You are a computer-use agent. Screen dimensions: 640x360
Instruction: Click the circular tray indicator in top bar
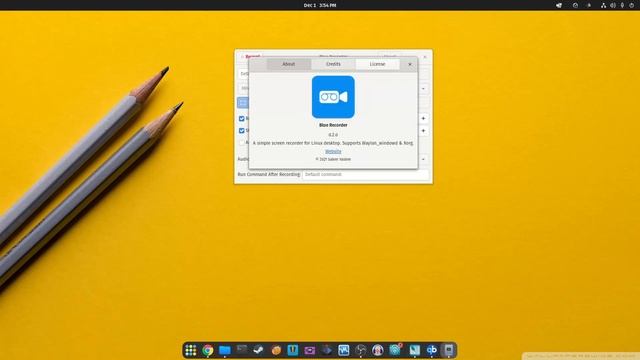pyautogui.click(x=575, y=5)
